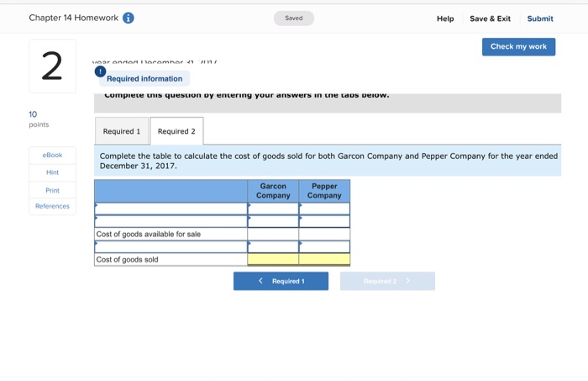Viewport: 588px width, 381px height.
Task: Click the info icon beside Chapter 14 Homework
Action: pos(129,18)
